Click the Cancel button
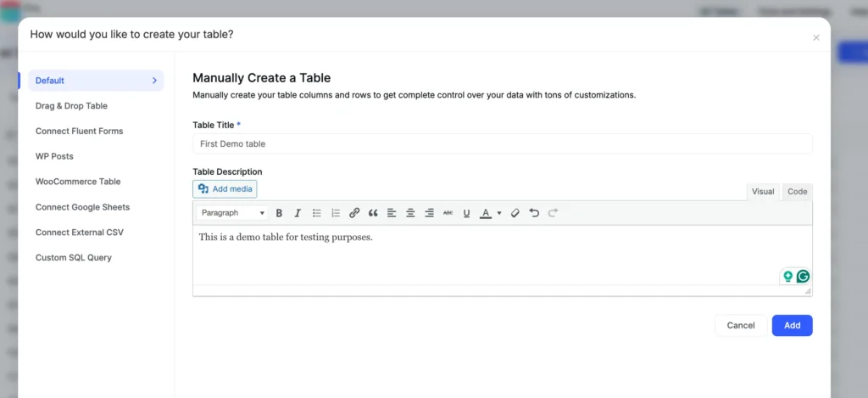868x398 pixels. (741, 325)
